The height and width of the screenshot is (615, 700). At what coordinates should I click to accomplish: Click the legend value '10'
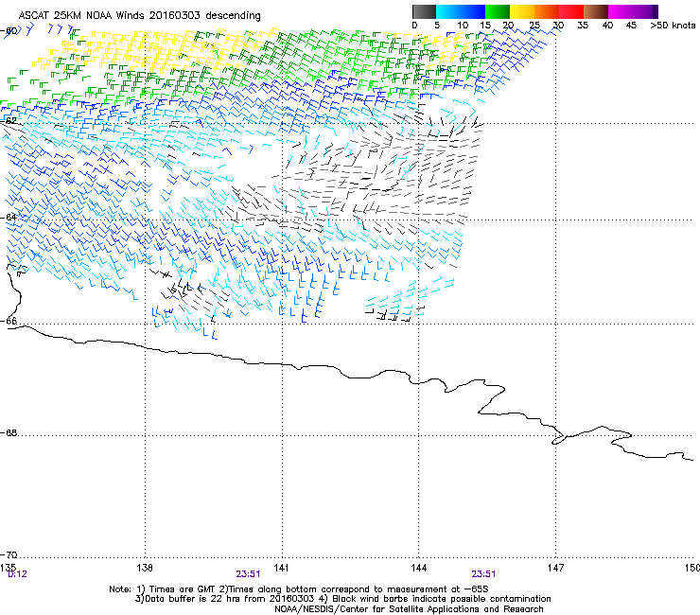tap(463, 26)
